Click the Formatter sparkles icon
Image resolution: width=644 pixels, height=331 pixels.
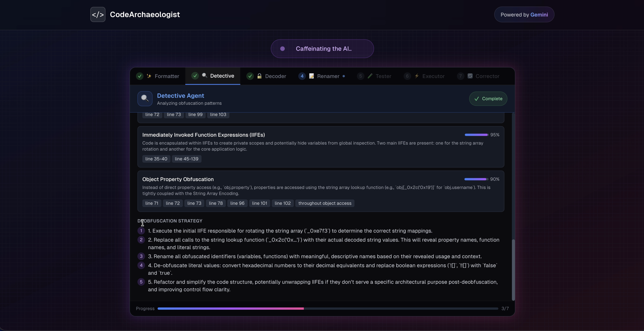(x=149, y=76)
